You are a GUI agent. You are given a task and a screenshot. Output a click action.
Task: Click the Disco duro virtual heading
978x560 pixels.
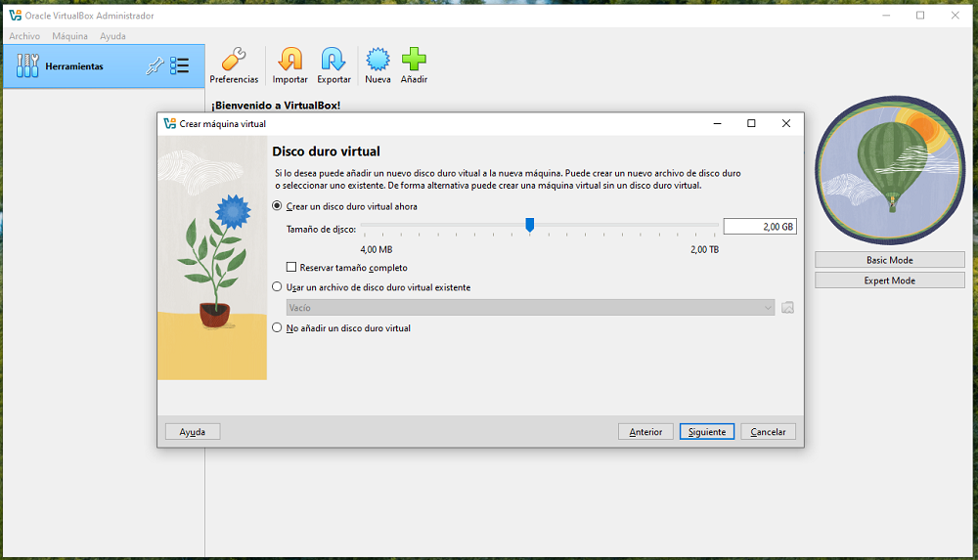point(327,151)
